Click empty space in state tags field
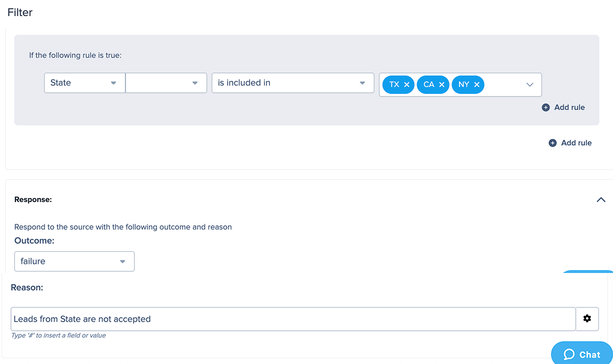The height and width of the screenshot is (364, 613). [x=503, y=85]
